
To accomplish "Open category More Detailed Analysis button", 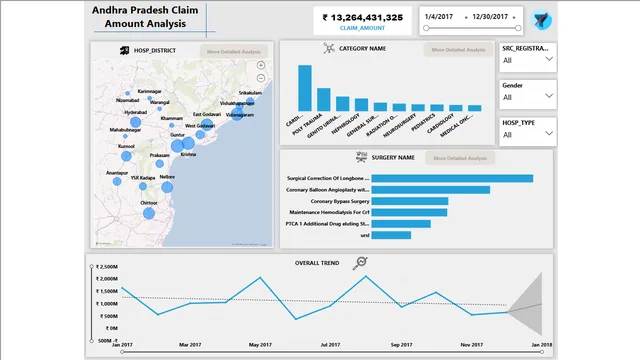I will [x=458, y=50].
